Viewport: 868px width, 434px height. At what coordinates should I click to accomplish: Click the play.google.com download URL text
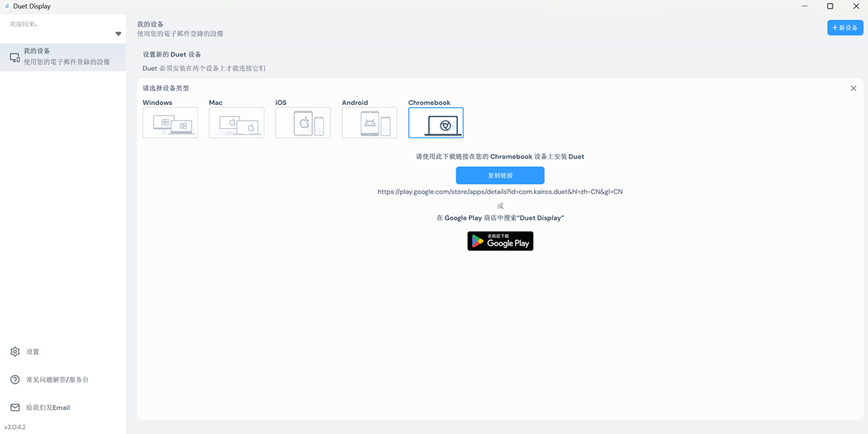click(500, 192)
